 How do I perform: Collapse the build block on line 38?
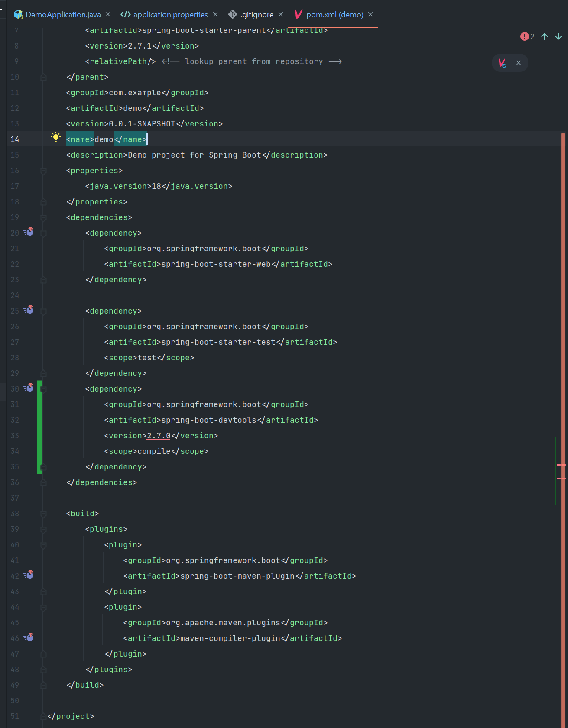43,514
